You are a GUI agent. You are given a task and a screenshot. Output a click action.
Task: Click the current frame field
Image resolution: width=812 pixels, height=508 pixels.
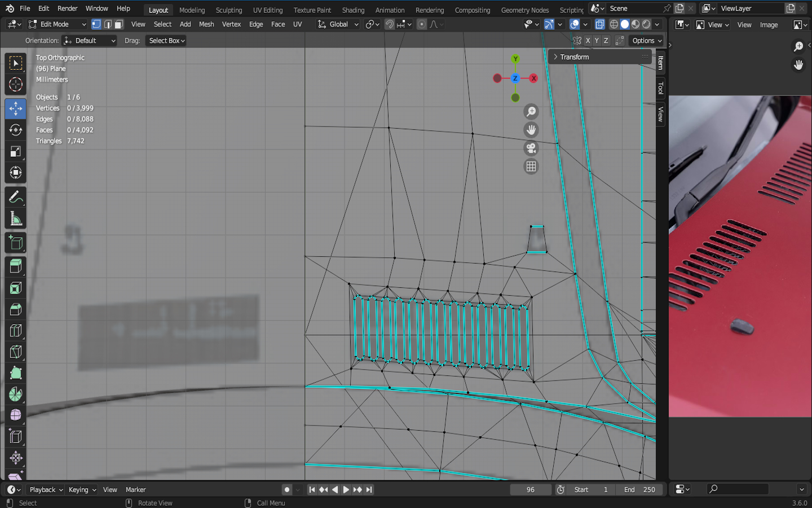coord(531,489)
